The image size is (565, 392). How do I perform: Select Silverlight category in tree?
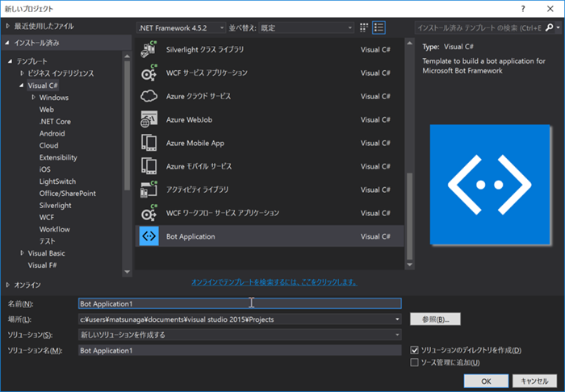click(x=55, y=205)
